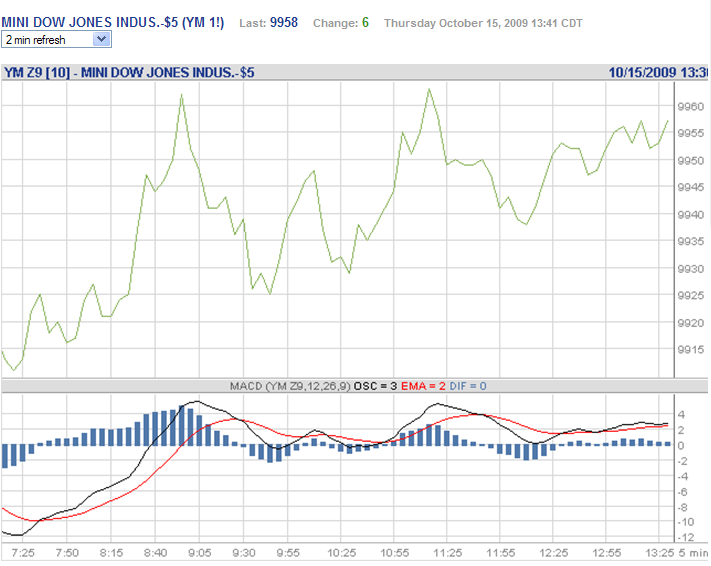Click the 12:25 time axis label
This screenshot has width=711, height=566.
pos(554,553)
